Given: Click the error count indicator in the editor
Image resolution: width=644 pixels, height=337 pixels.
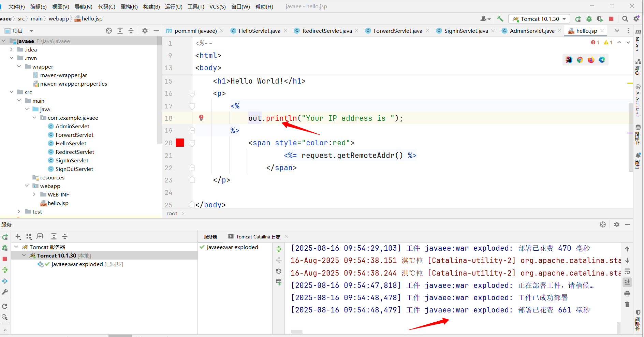Looking at the screenshot, I should pyautogui.click(x=596, y=42).
